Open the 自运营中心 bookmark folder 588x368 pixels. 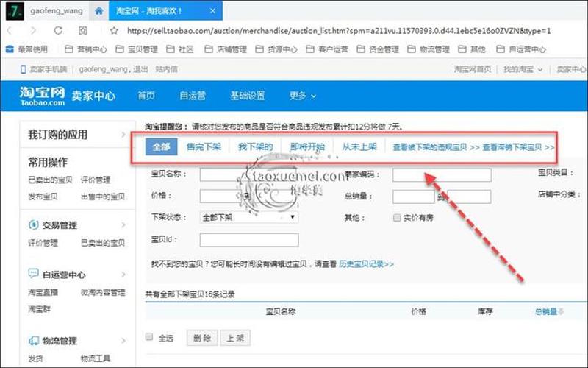521,49
